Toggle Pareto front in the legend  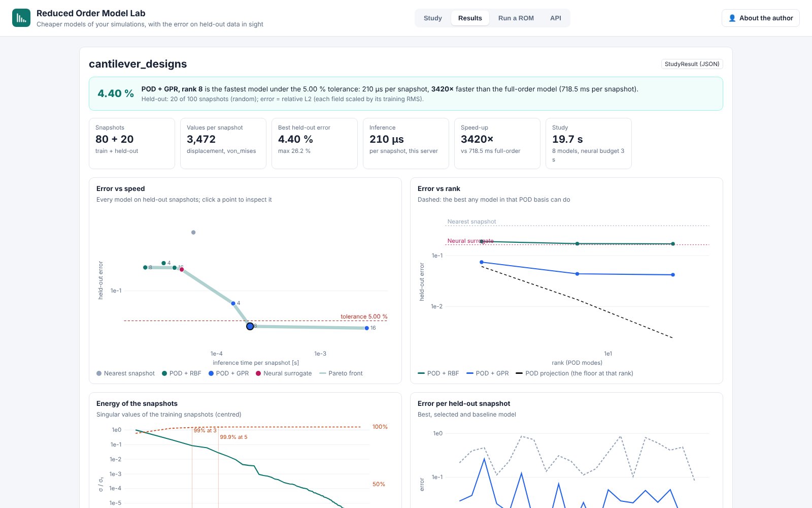pos(341,373)
